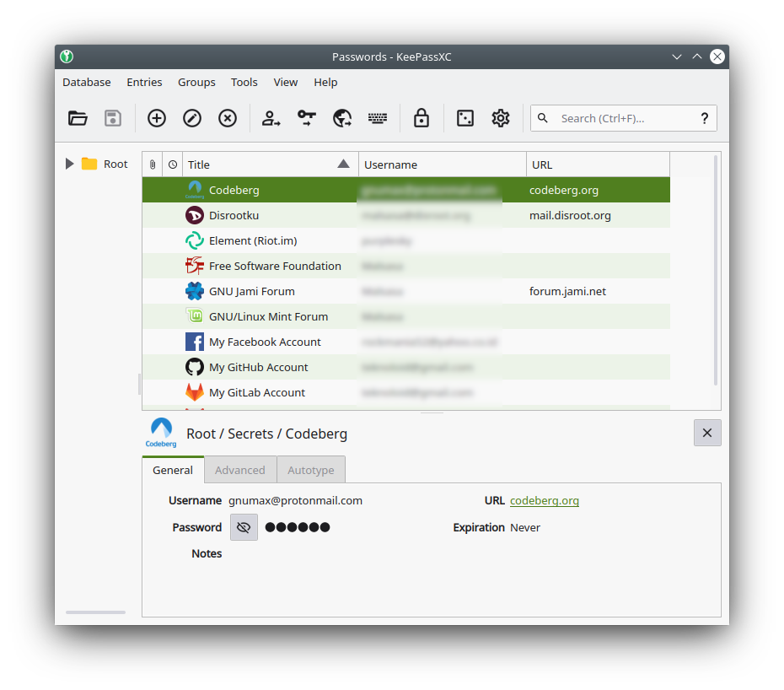Click the search help question mark
This screenshot has width=784, height=690.
[x=705, y=119]
